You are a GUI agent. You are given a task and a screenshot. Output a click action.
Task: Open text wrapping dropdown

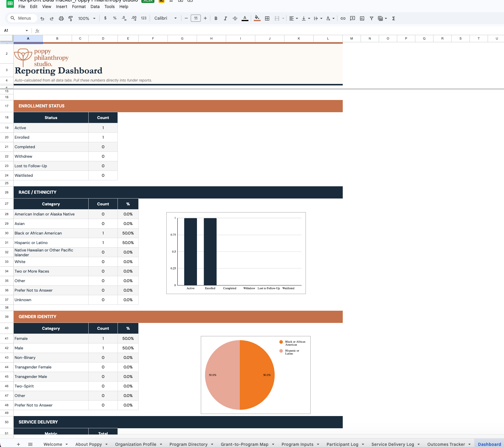[x=318, y=18]
